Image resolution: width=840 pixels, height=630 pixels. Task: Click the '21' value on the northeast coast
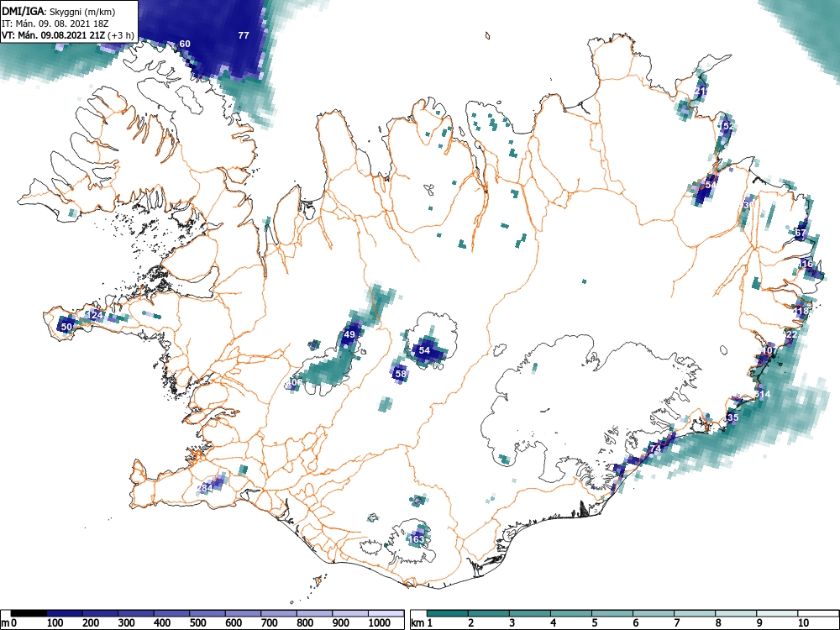(701, 92)
